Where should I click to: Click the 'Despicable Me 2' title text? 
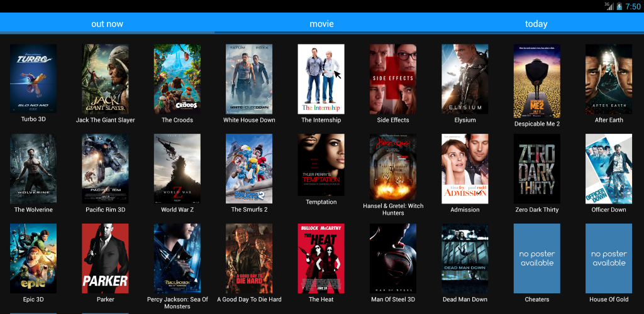click(537, 124)
